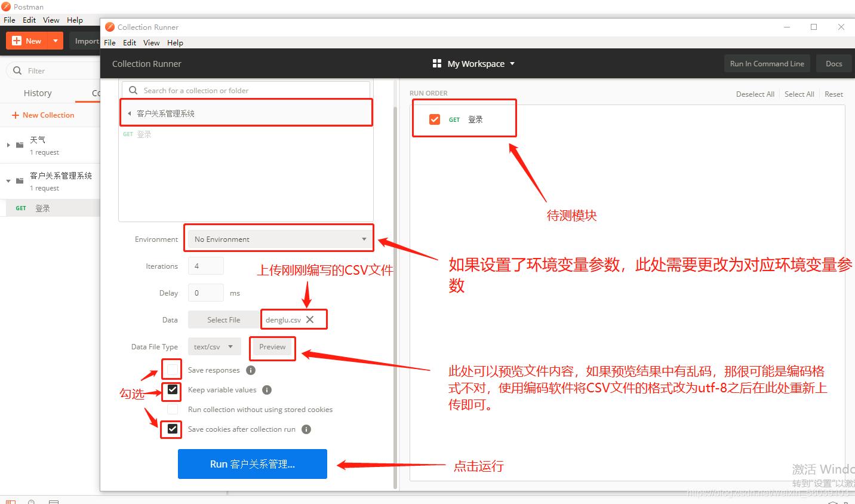Open Help menu in the Collection Runner window

click(x=175, y=42)
